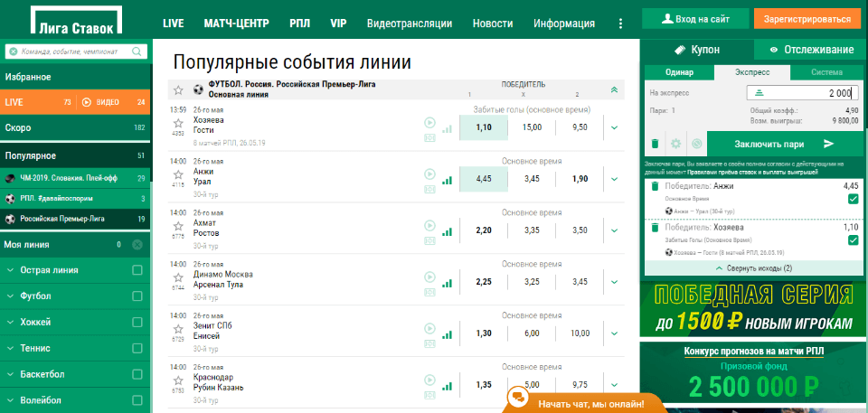Select odds 1,90 for Урал win

580,179
